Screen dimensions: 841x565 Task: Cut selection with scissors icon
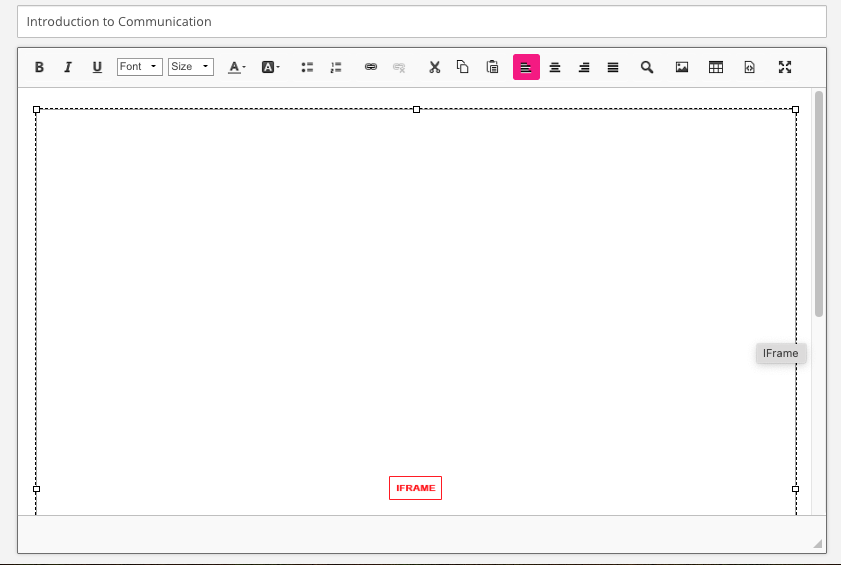pos(434,67)
